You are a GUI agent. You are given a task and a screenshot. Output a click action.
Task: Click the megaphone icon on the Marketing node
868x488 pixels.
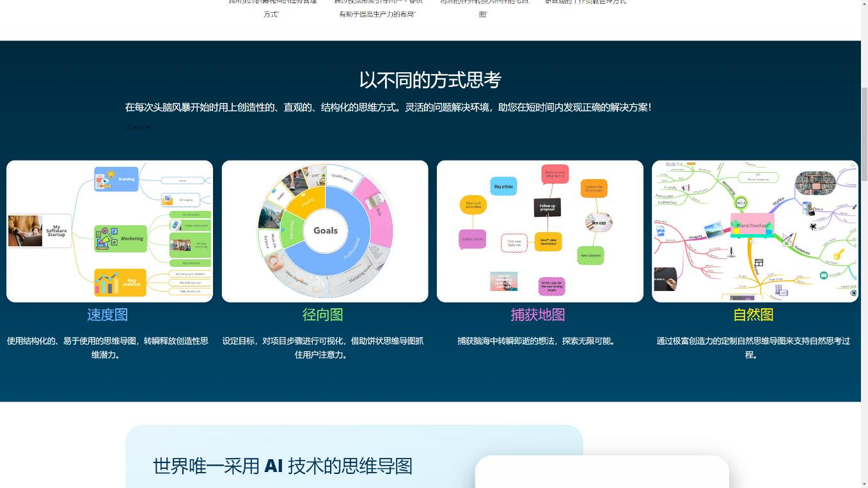point(106,239)
